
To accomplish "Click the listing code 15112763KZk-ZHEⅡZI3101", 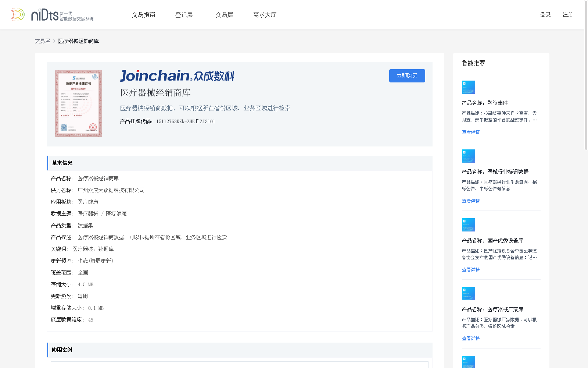I will (186, 121).
